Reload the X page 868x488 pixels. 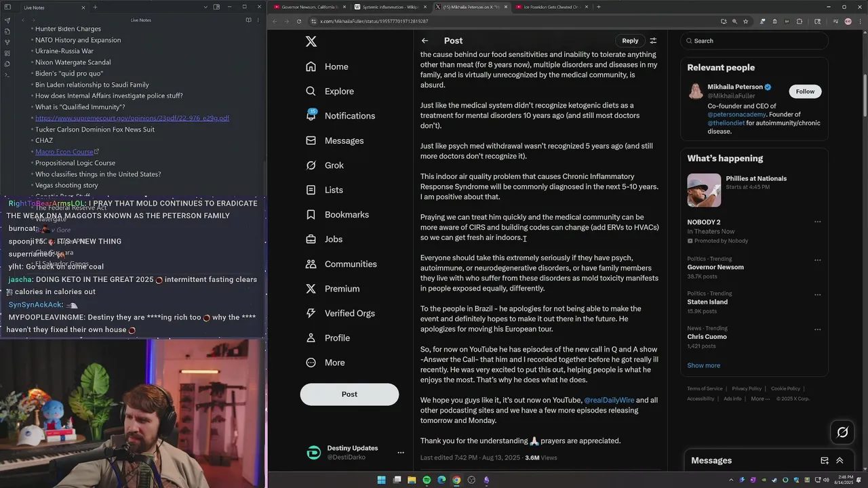(x=299, y=22)
